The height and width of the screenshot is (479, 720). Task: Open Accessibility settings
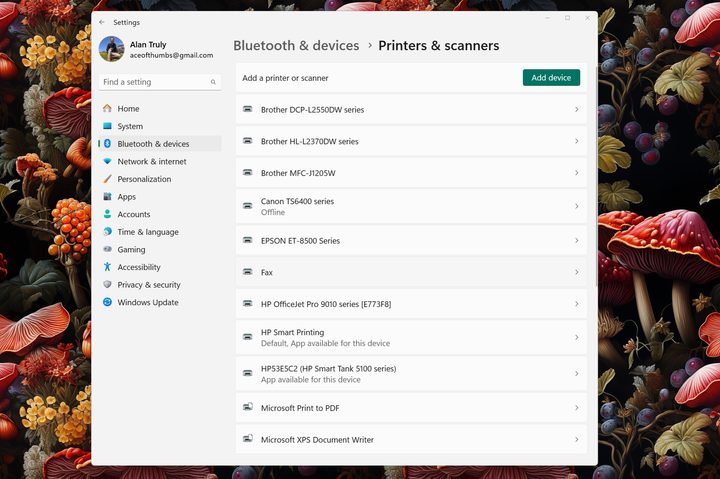(x=160, y=267)
